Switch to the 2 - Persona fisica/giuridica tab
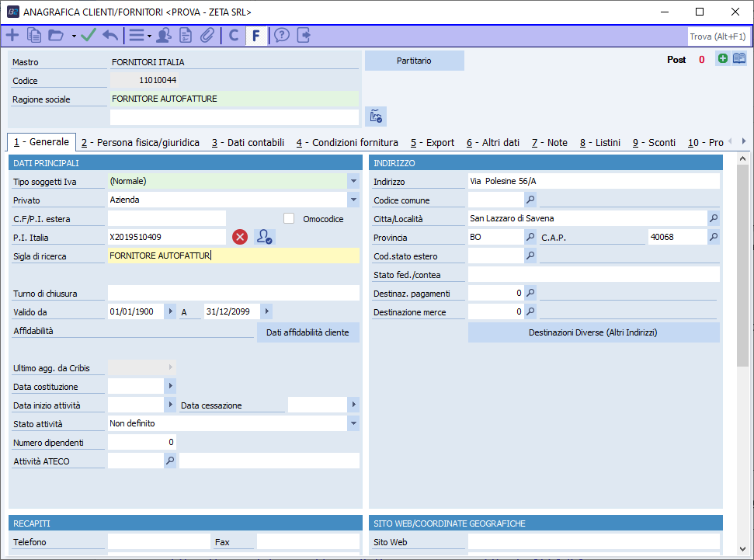This screenshot has width=754, height=560. click(x=140, y=142)
